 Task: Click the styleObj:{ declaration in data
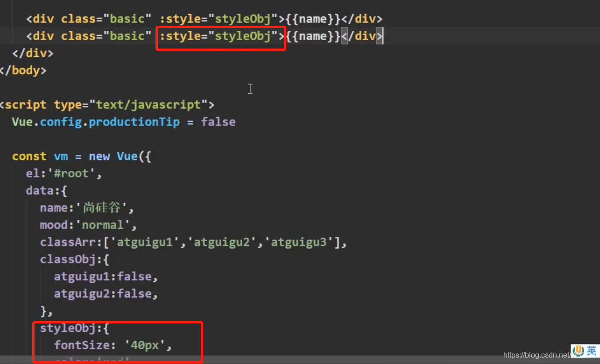(75, 328)
